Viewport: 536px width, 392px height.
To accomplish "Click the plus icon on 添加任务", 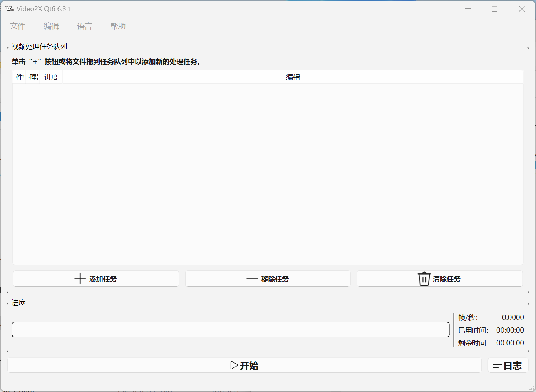I will point(80,278).
